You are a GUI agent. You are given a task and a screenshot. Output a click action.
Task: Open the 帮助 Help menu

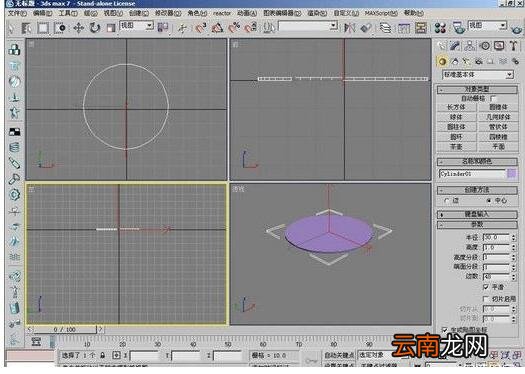[x=414, y=13]
